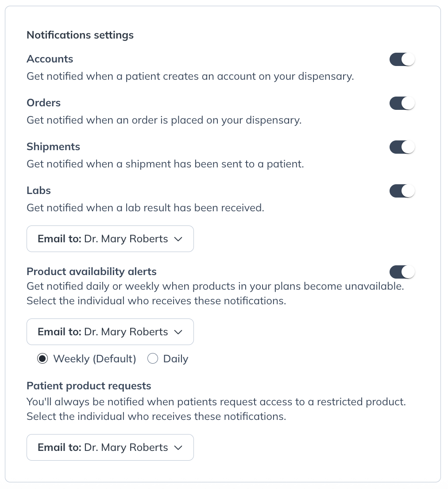Click the 'Patient product requests' heading
Viewport: 448px width, 489px height.
(89, 386)
